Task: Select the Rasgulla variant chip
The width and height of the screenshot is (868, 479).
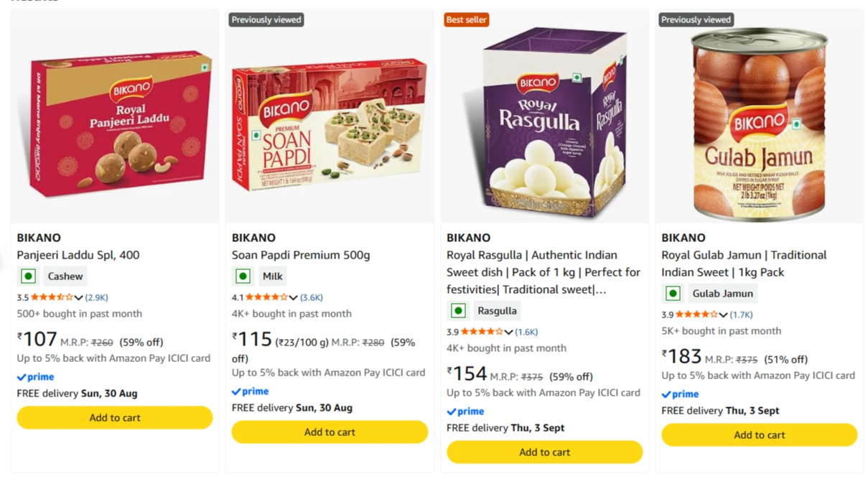Action: (x=497, y=310)
